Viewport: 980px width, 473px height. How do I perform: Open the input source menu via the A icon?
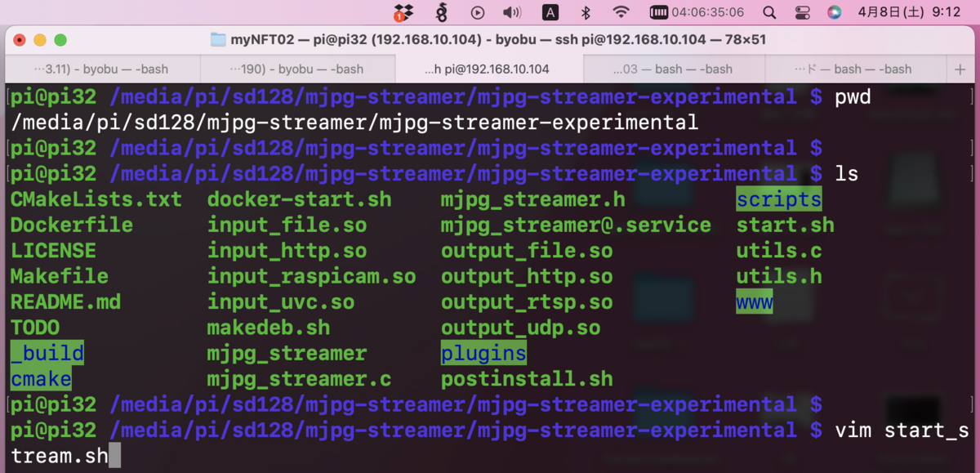pos(550,12)
